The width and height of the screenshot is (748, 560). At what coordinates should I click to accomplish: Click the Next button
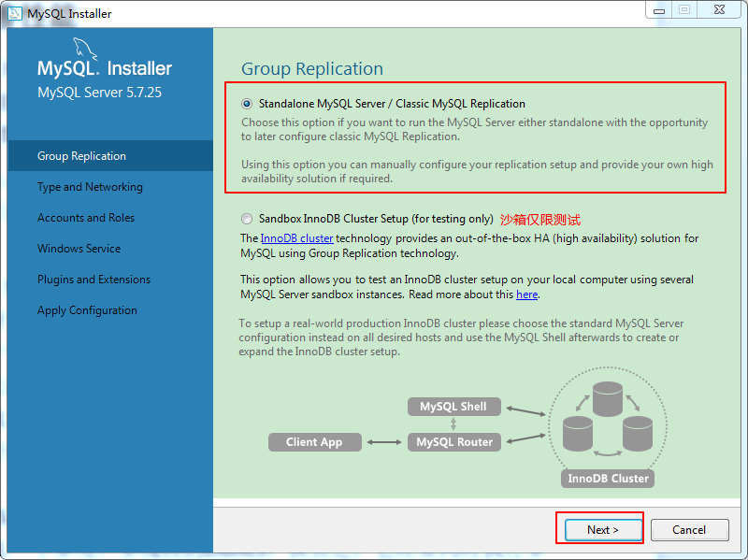coord(603,529)
